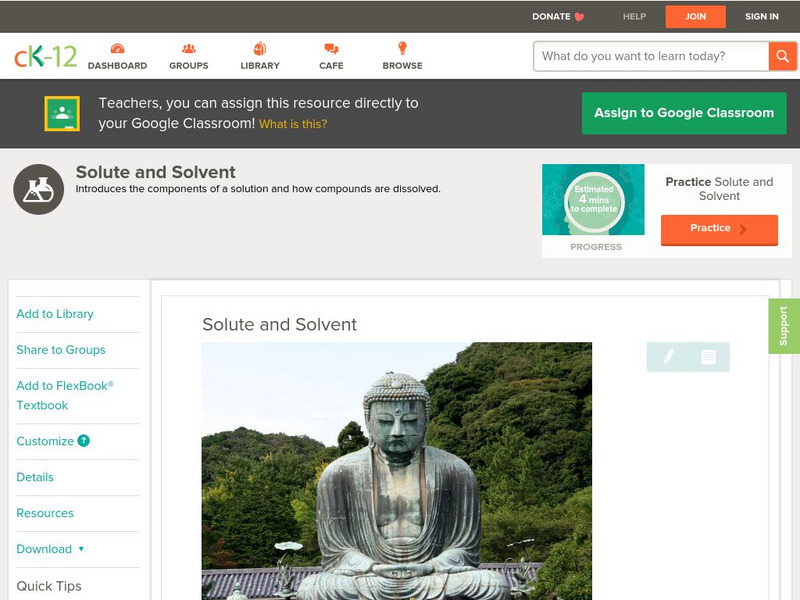The image size is (800, 600).
Task: Open the 'What is this?' link
Action: point(293,124)
